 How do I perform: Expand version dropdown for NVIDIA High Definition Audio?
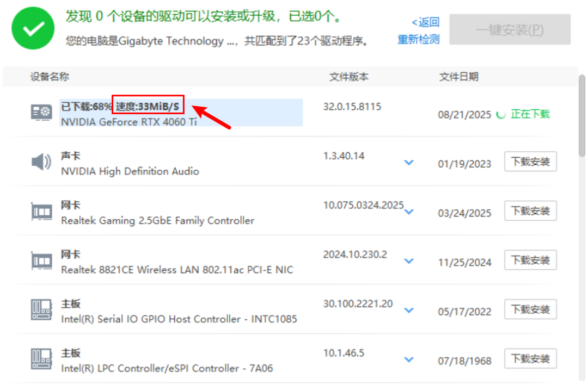[x=409, y=163]
